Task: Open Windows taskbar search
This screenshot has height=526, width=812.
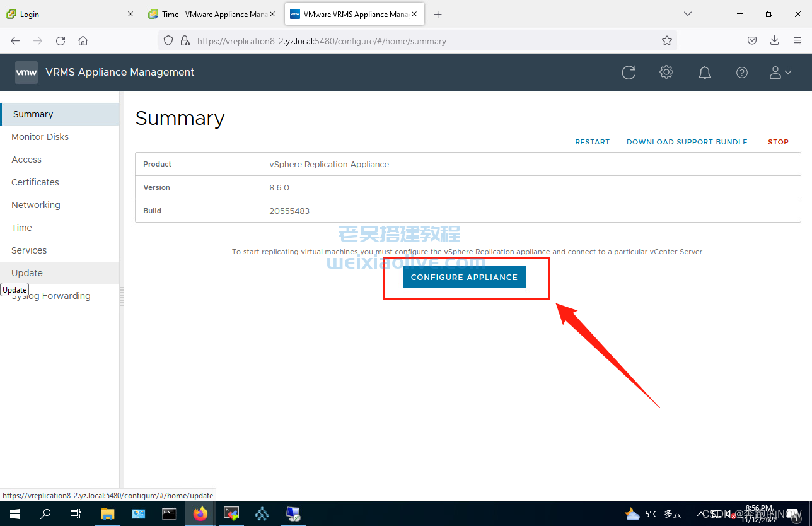Action: (45, 514)
